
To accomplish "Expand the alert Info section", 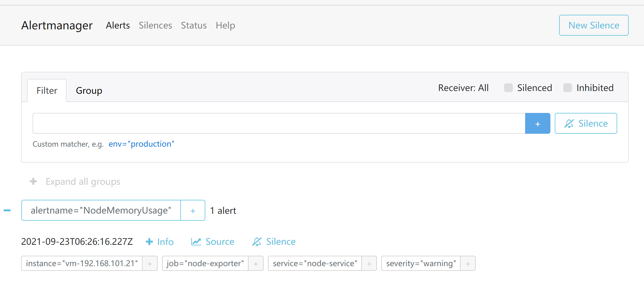I will point(160,241).
